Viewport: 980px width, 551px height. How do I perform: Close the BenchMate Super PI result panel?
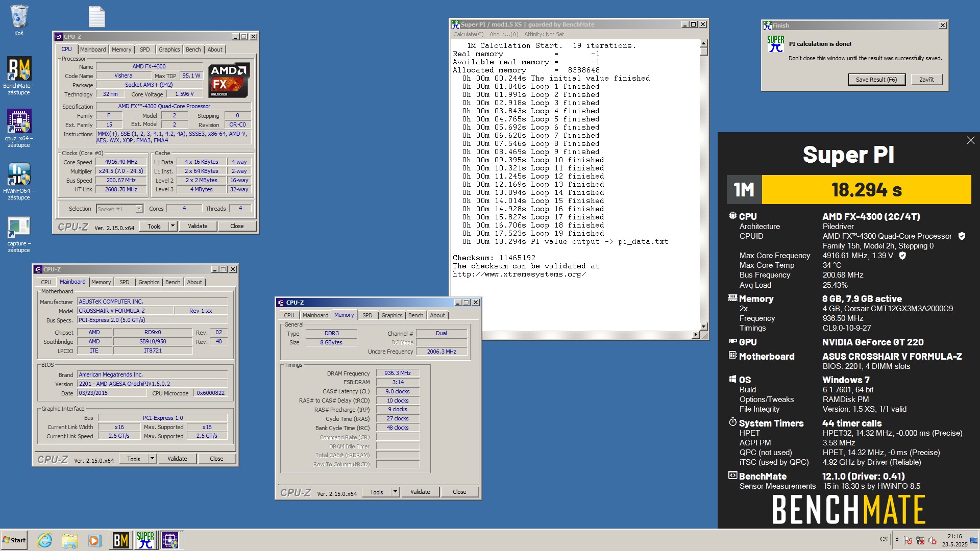(x=970, y=140)
